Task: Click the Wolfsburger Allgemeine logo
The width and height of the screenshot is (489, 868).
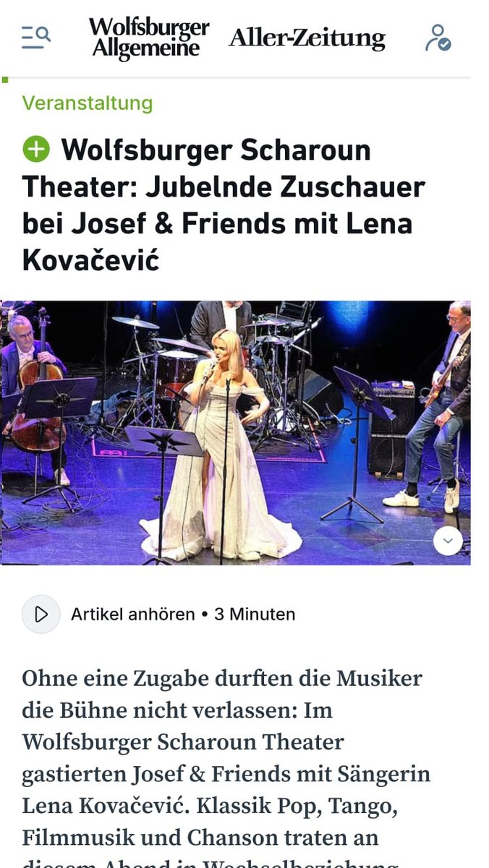Action: (149, 38)
